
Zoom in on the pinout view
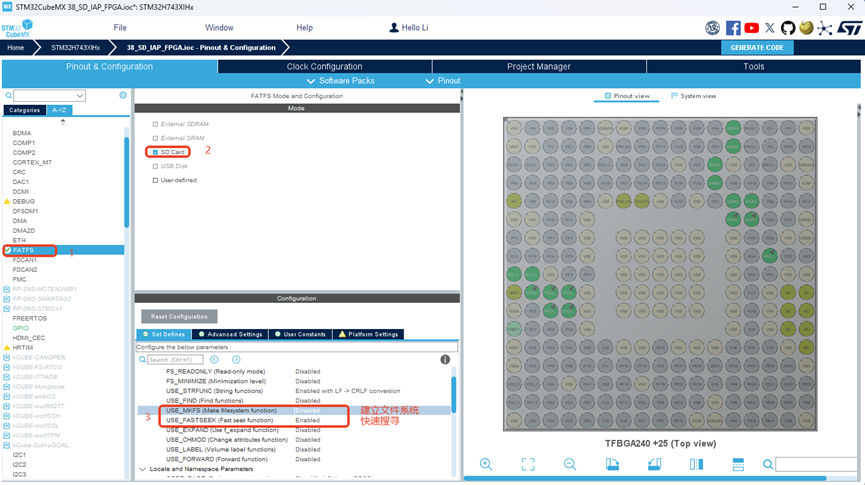click(486, 464)
